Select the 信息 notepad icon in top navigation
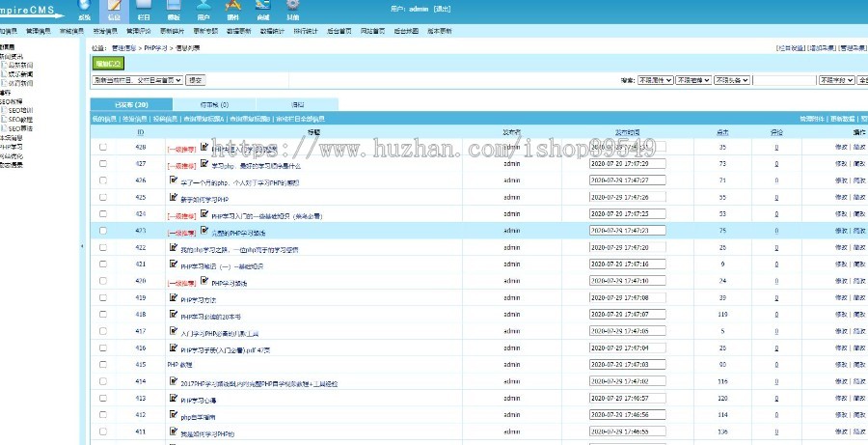This screenshot has height=445, width=868. [x=114, y=7]
